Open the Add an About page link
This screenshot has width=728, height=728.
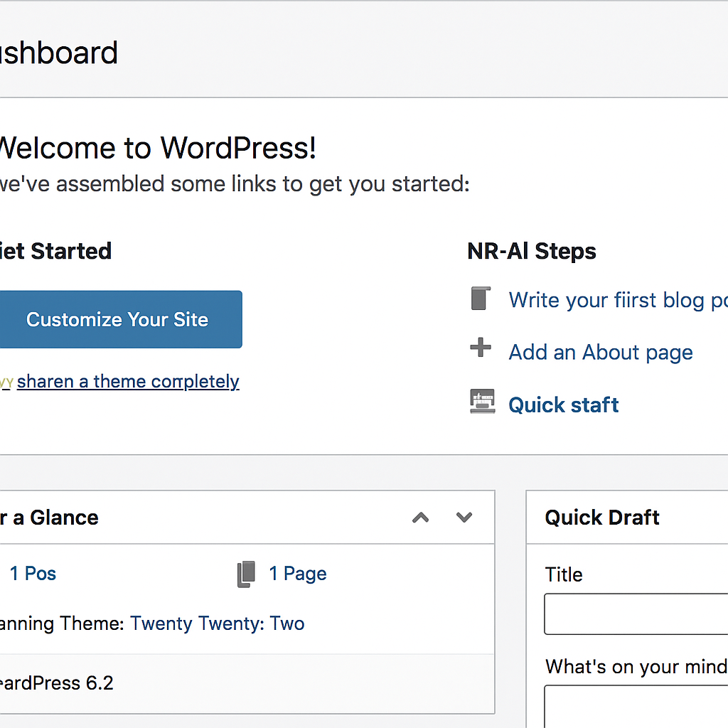[601, 353]
